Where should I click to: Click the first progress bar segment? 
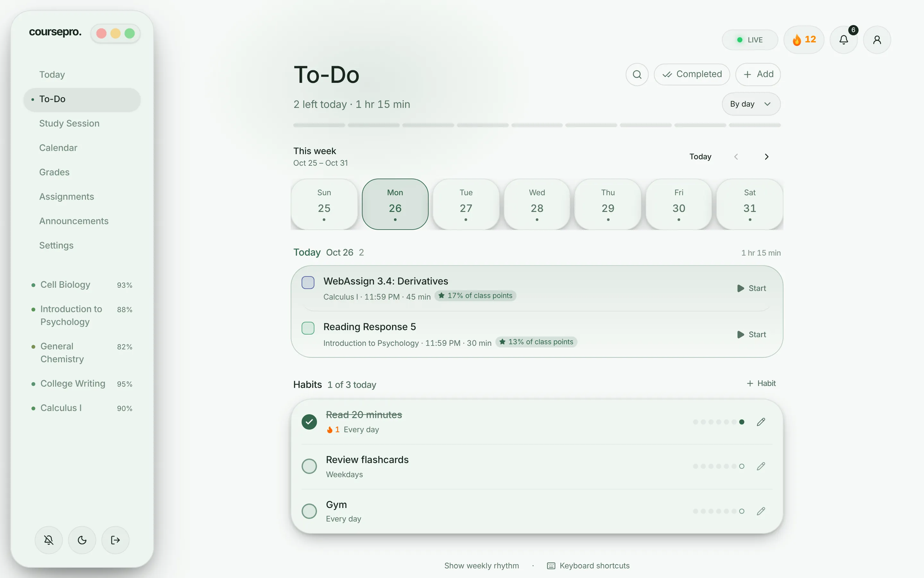319,125
